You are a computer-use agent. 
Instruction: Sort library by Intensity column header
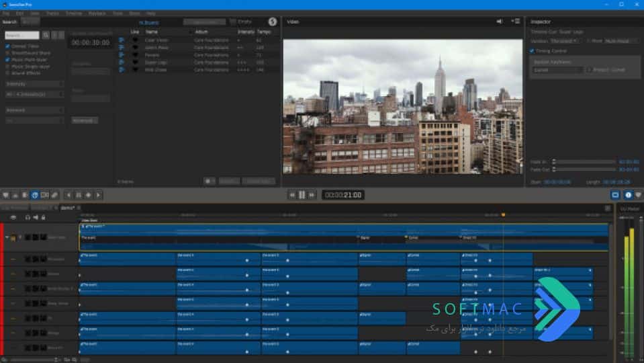point(246,32)
